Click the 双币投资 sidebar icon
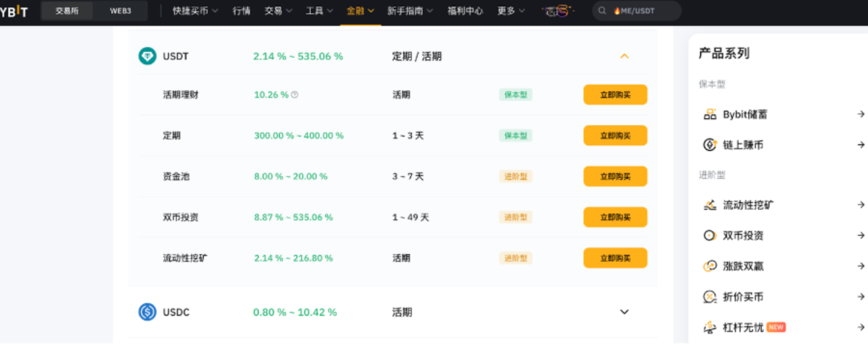 point(710,235)
